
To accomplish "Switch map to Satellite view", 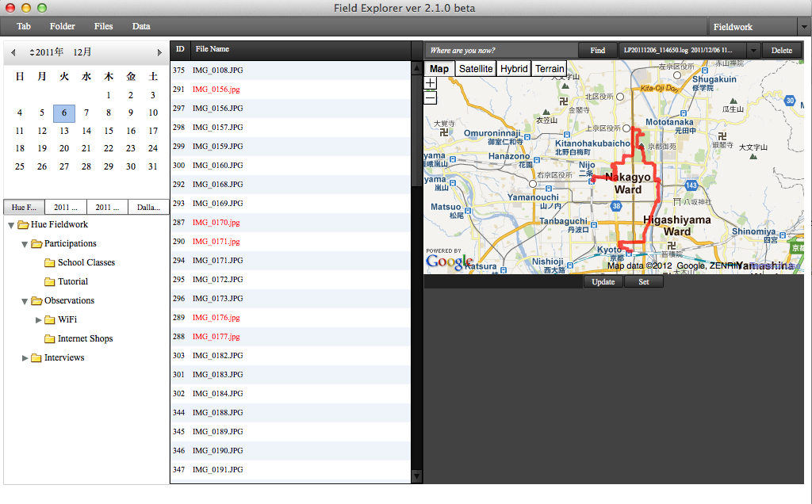I will pos(476,69).
